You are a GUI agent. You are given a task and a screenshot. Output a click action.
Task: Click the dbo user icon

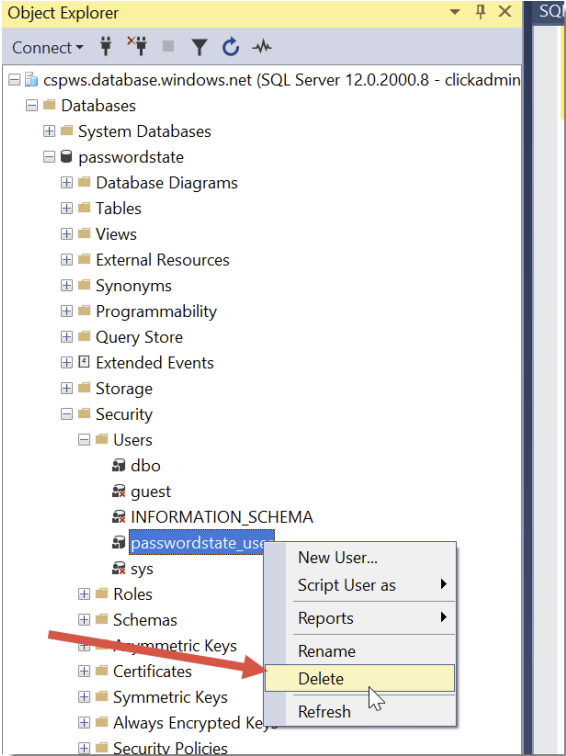[x=119, y=465]
